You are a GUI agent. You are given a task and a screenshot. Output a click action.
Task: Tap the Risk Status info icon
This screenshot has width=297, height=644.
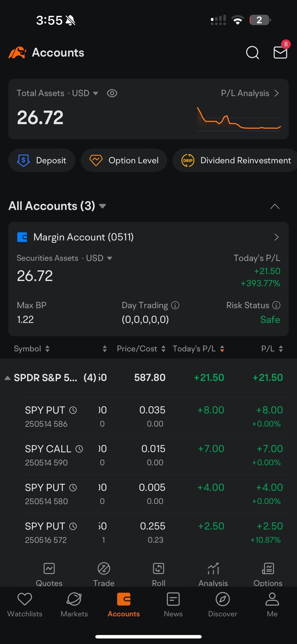pyautogui.click(x=276, y=305)
